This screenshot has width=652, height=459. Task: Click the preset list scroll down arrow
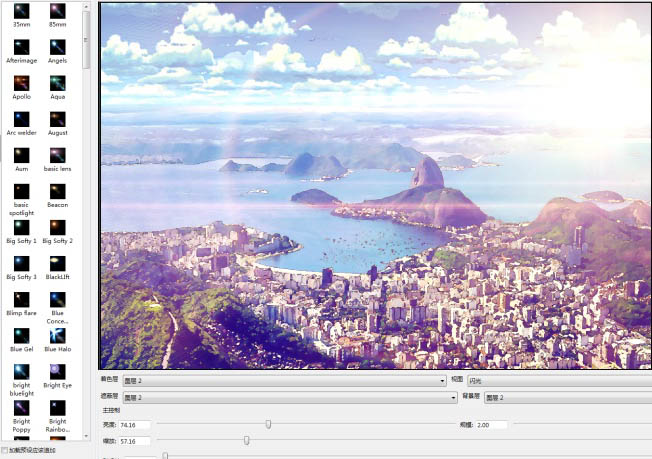click(86, 436)
